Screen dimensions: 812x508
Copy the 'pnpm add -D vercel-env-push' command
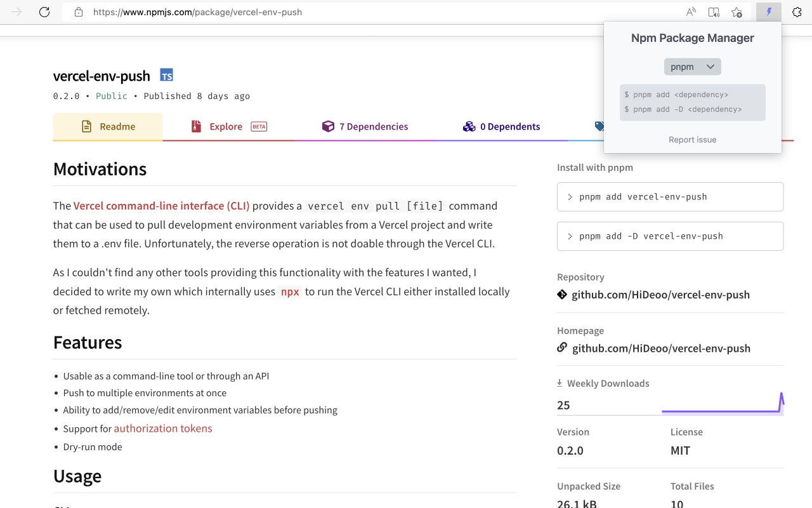pos(670,236)
